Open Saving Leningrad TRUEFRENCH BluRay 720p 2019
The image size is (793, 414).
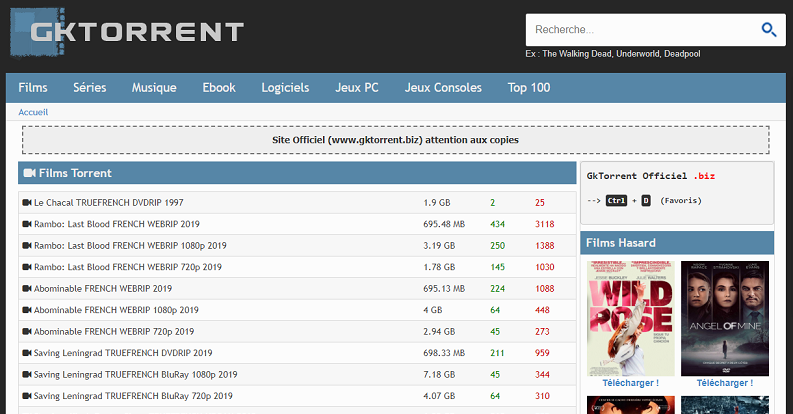point(133,396)
